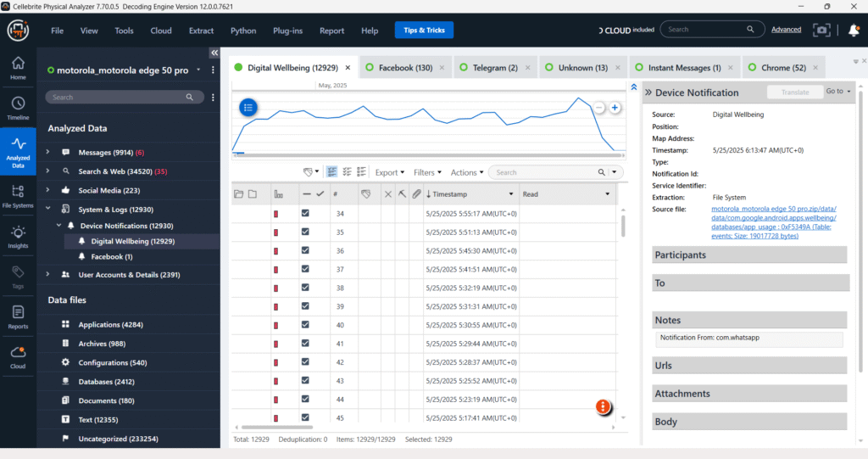
Task: Collapse the left navigation panel
Action: click(x=214, y=53)
